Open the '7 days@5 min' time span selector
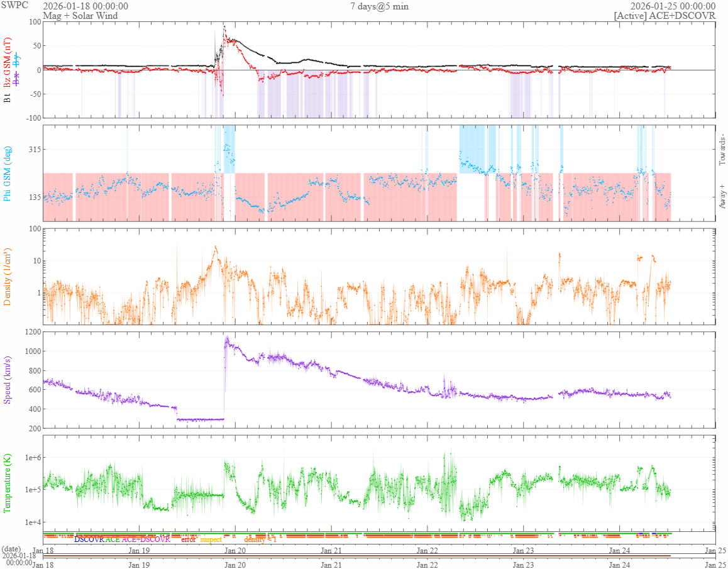 (378, 6)
